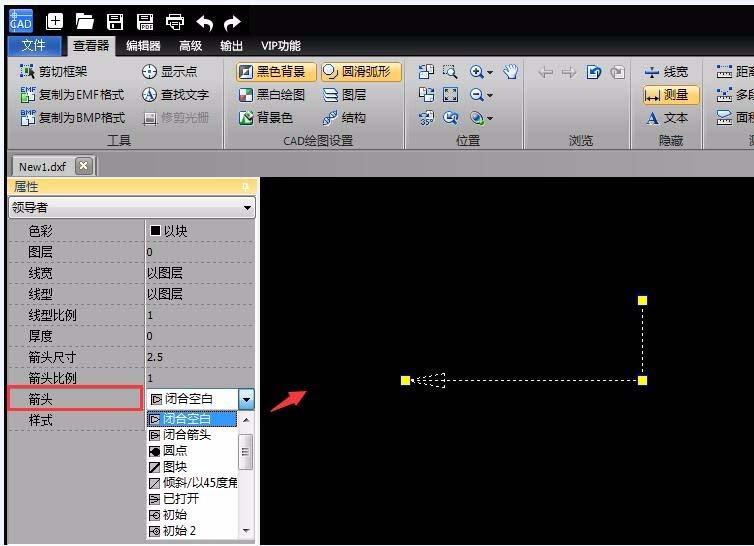This screenshot has width=754, height=546.
Task: Select the New1.dxf document tab
Action: coord(42,167)
